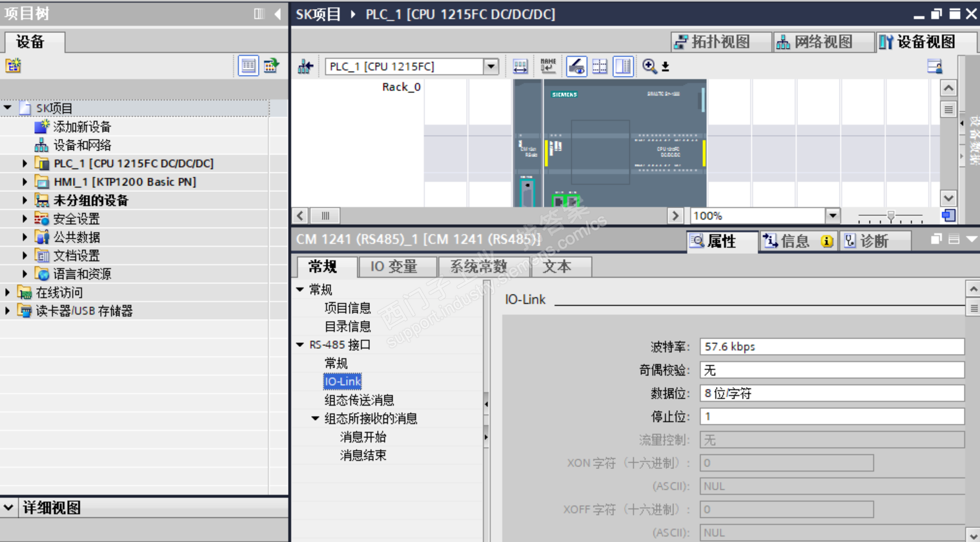Click the 设备和网络 icon in project tree
Viewport: 980px width, 542px height.
[x=41, y=145]
